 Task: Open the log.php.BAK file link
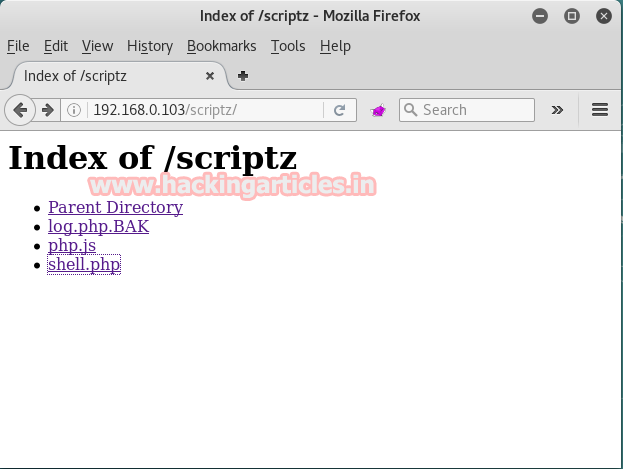point(98,226)
